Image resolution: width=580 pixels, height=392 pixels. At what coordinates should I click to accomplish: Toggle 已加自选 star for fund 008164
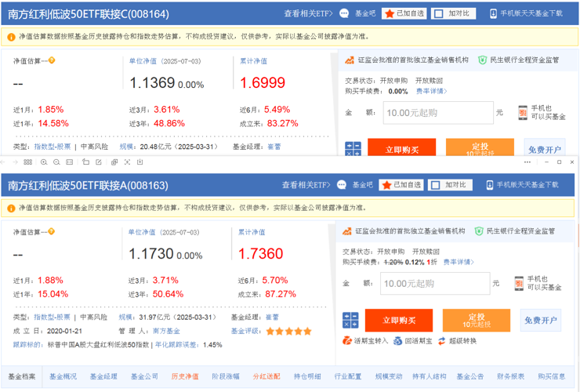click(x=389, y=13)
